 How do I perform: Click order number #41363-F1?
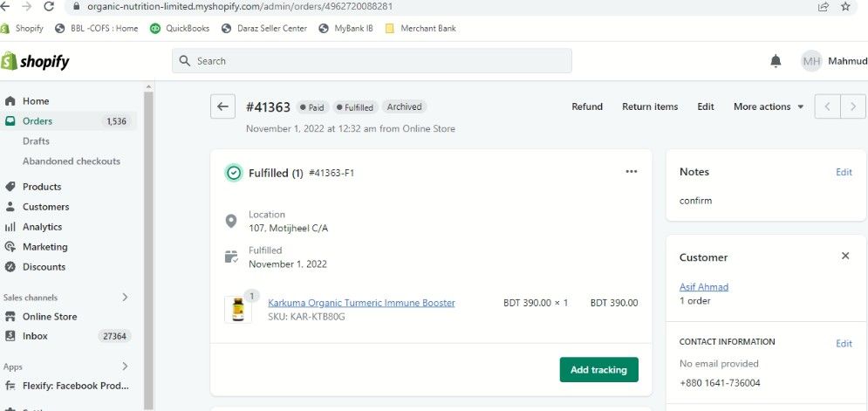click(x=331, y=173)
